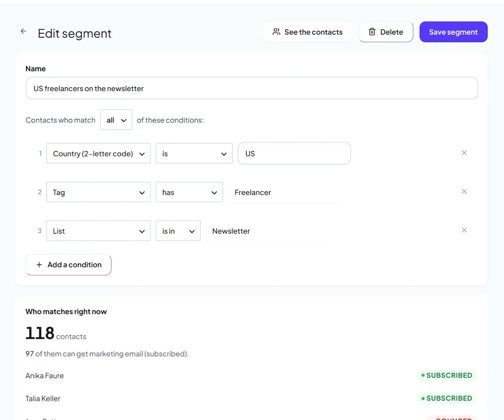Click the Freelancer tag value
Image resolution: width=504 pixels, height=420 pixels.
[x=283, y=192]
